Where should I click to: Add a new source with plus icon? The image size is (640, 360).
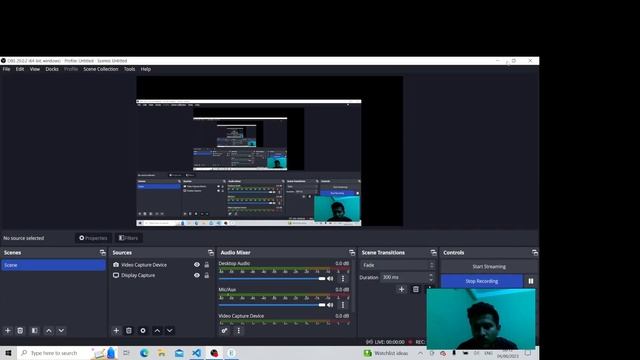pyautogui.click(x=116, y=331)
